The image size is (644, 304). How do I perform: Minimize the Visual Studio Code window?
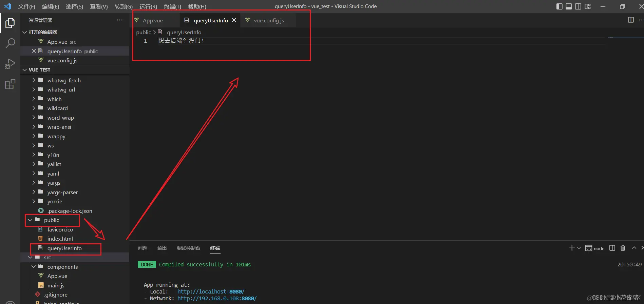click(x=603, y=6)
